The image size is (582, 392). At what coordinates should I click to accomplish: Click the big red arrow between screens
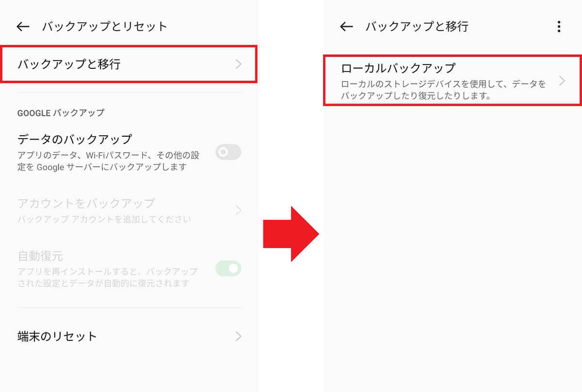291,234
